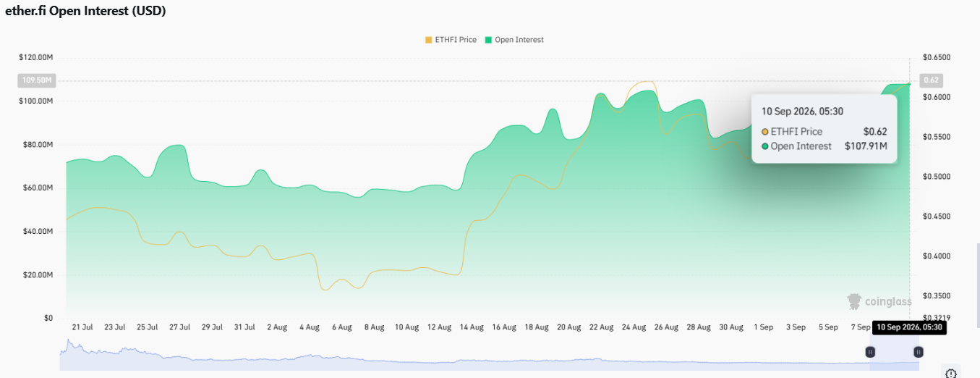Click the tooltip Open Interest value $107.91M
980x378 pixels.
(866, 146)
